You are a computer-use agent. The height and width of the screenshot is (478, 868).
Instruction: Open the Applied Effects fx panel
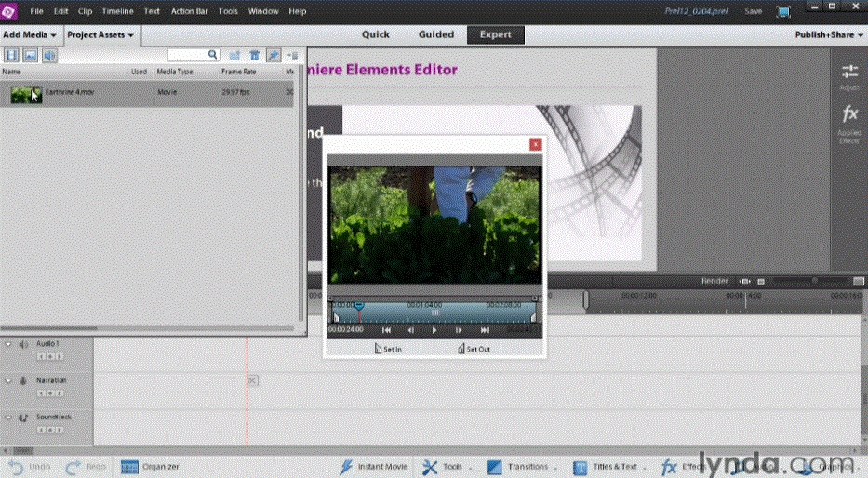(x=849, y=124)
